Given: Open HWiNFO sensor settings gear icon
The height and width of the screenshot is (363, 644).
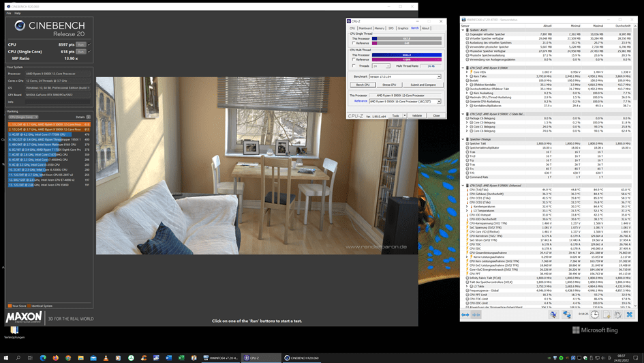Looking at the screenshot, I should [617, 315].
